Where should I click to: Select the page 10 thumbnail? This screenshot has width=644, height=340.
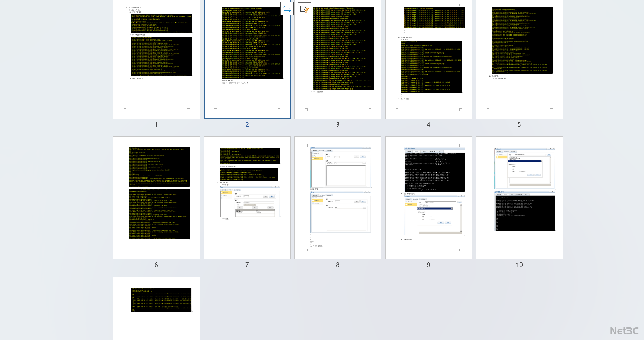(519, 198)
